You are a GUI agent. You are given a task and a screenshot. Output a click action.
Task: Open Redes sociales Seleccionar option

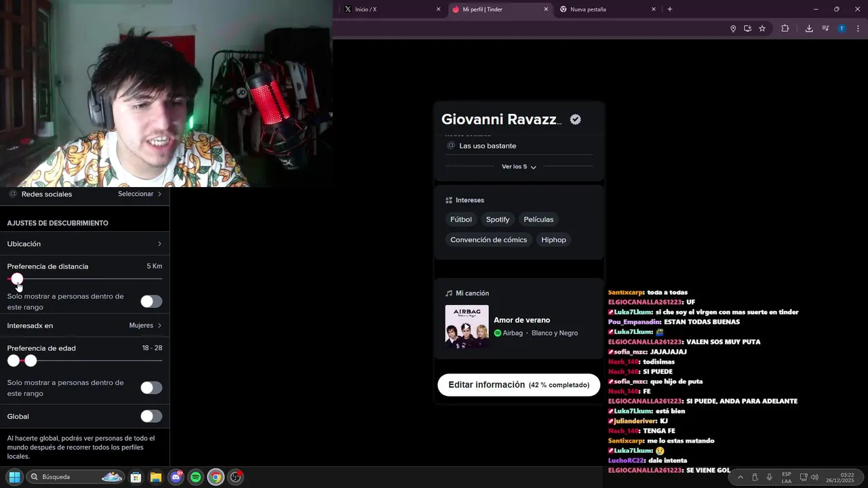pos(140,194)
